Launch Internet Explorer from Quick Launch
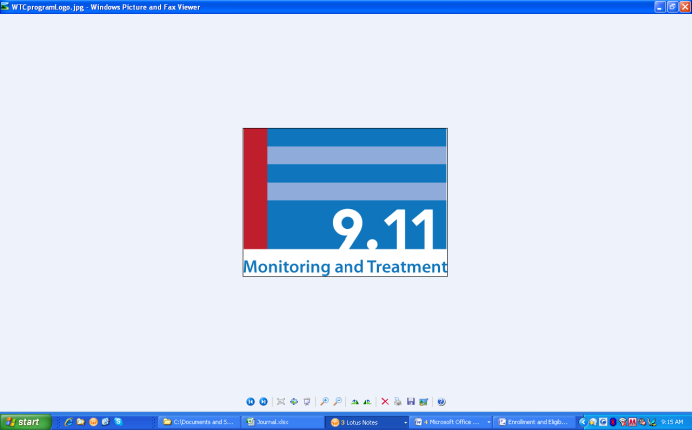 (x=68, y=422)
